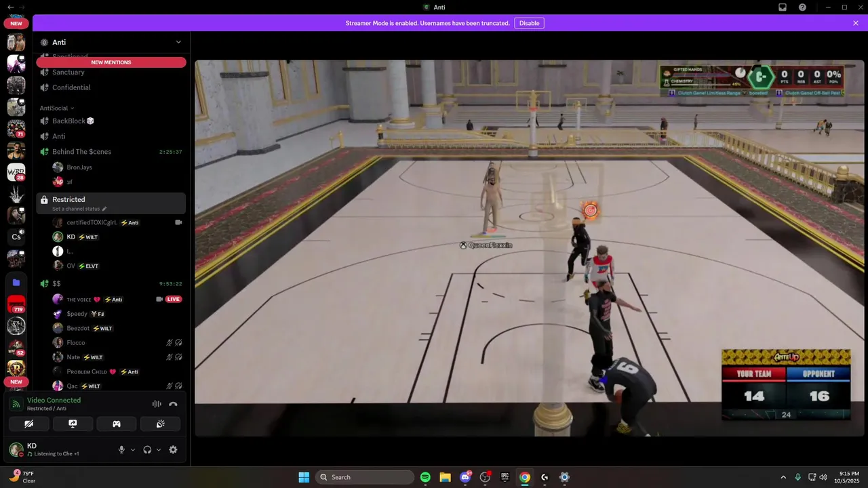Disable Streamer Mode button
The width and height of the screenshot is (868, 488).
tap(529, 23)
